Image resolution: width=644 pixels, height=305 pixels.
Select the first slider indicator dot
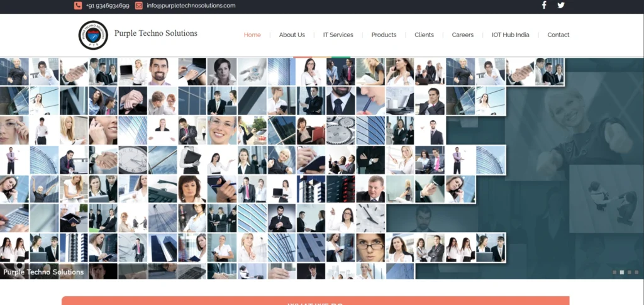614,272
